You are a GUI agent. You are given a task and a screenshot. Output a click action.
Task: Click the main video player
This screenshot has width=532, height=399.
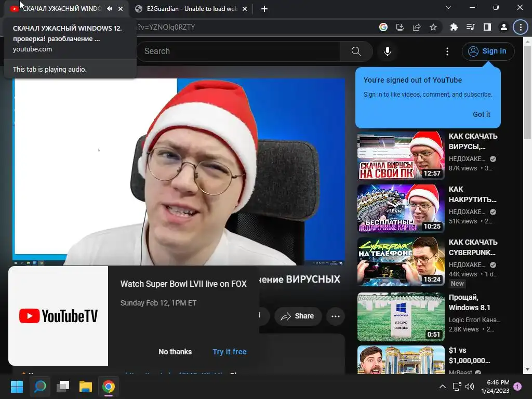[179, 171]
